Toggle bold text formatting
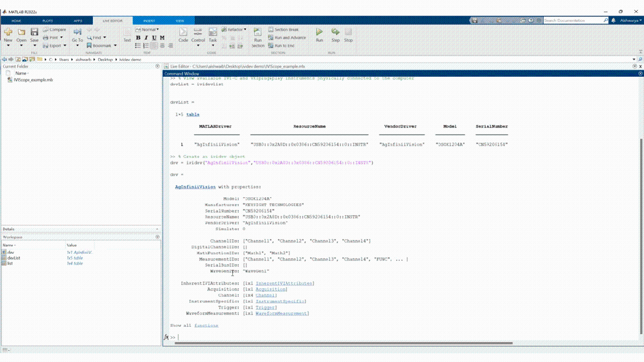This screenshot has height=362, width=644. tap(138, 38)
